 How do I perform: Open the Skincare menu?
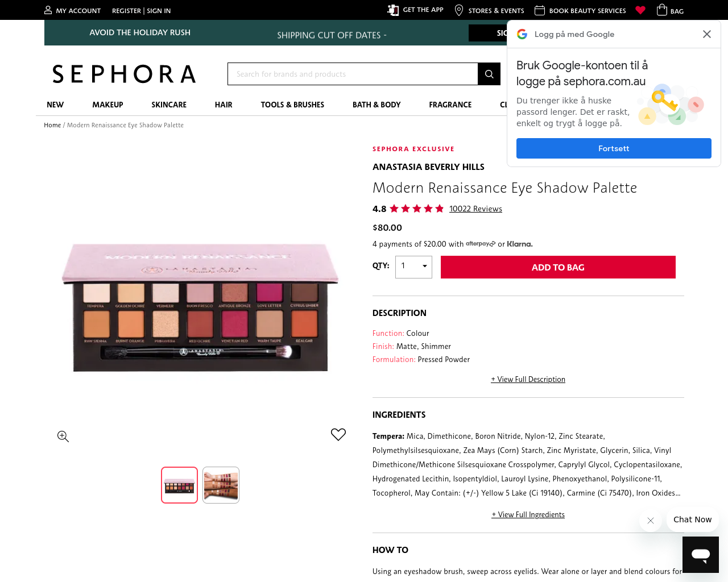[169, 105]
